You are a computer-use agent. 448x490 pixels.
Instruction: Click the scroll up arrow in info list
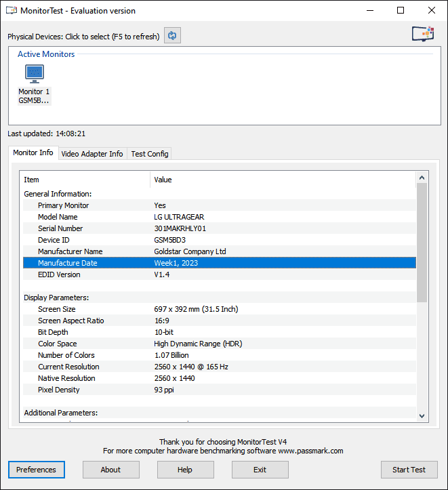point(422,178)
